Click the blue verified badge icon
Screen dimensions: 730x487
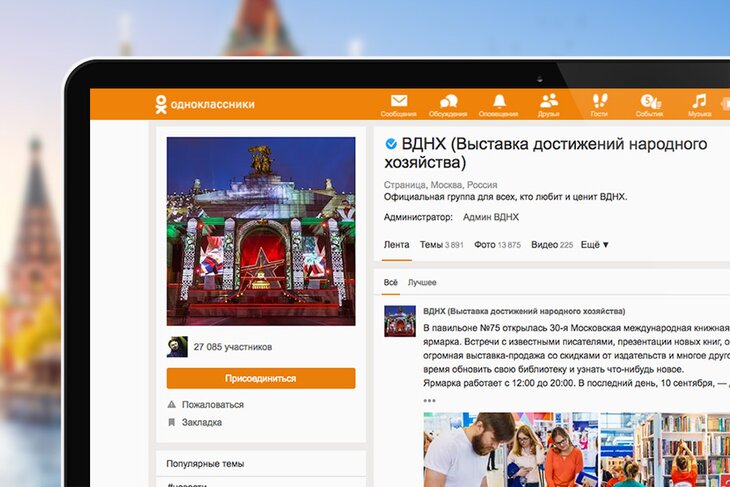(391, 144)
